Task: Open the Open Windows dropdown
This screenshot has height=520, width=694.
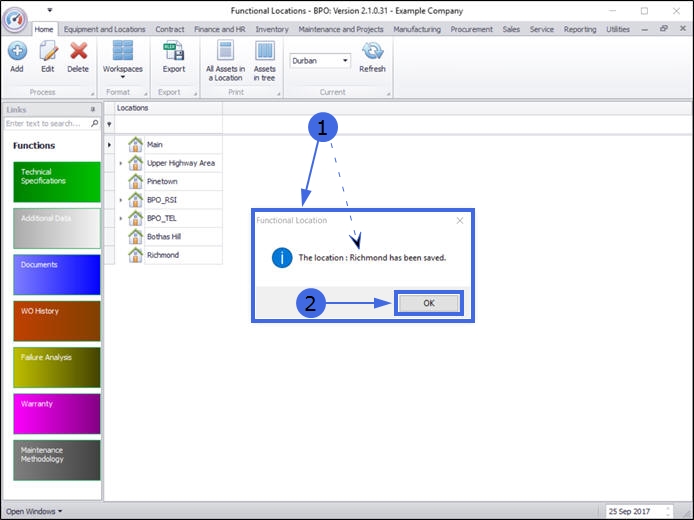Action: click(x=34, y=511)
